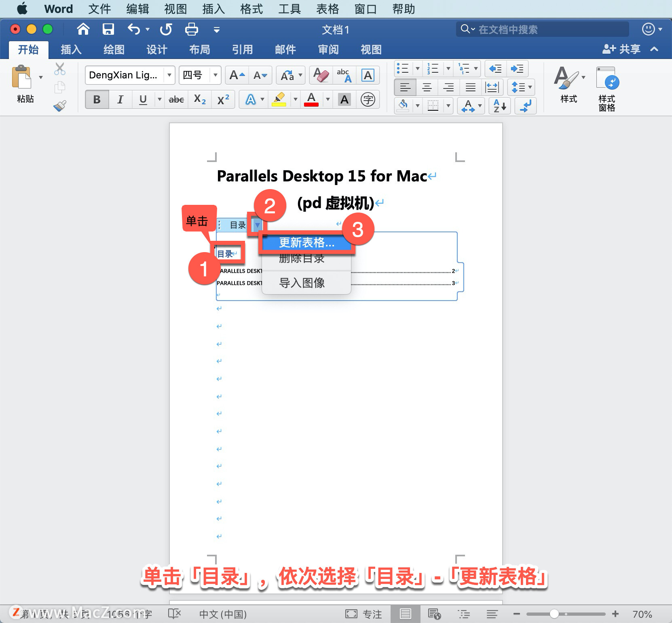Open the Styles pane icon
The image size is (672, 623).
point(607,88)
